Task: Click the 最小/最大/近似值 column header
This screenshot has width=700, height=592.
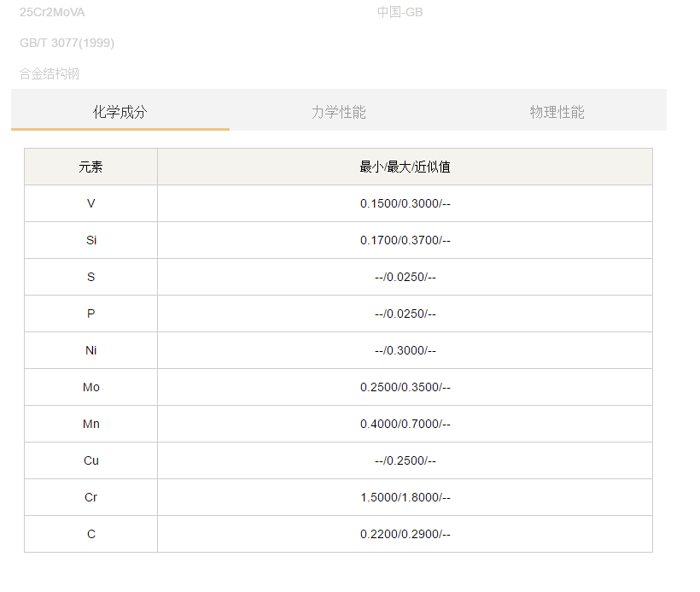Action: point(405,167)
